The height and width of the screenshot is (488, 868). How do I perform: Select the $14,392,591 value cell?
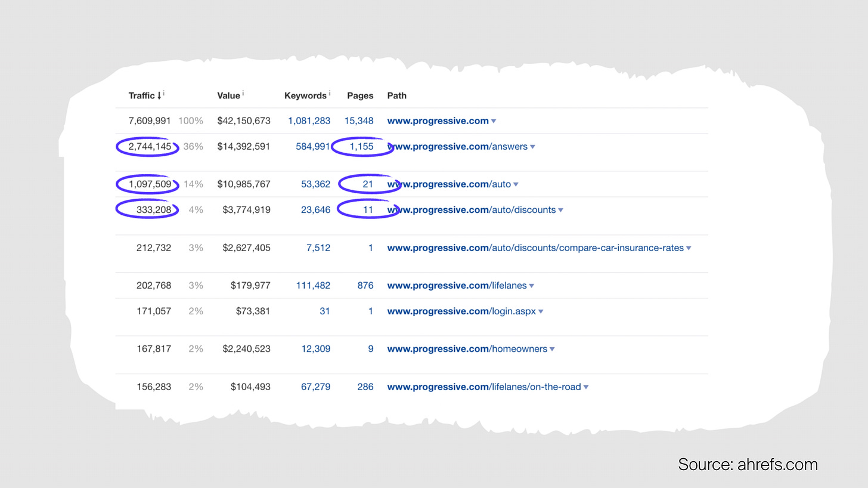point(244,146)
